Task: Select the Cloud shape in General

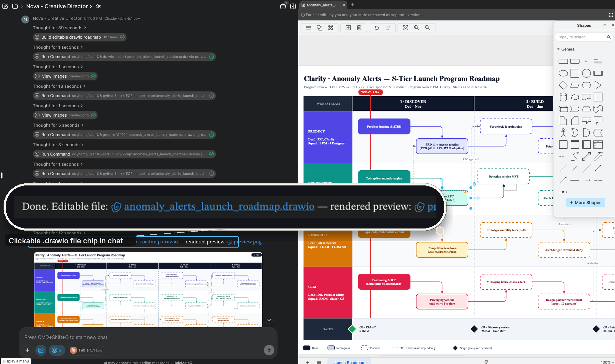Action: point(575,97)
